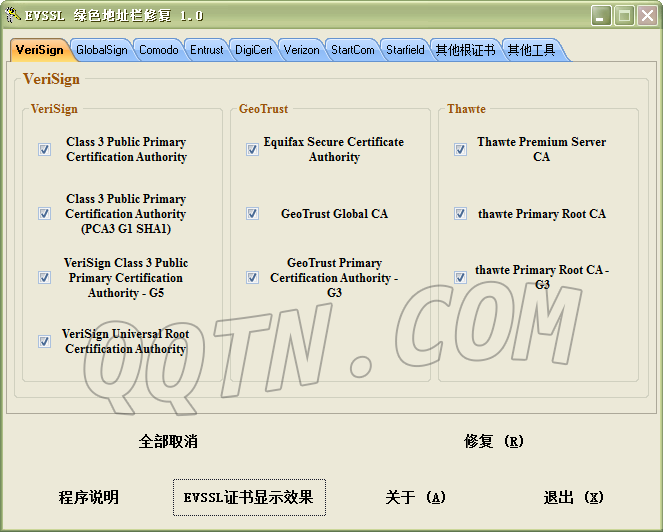The width and height of the screenshot is (663, 532).
Task: Click the 全部取消 button
Action: 168,441
